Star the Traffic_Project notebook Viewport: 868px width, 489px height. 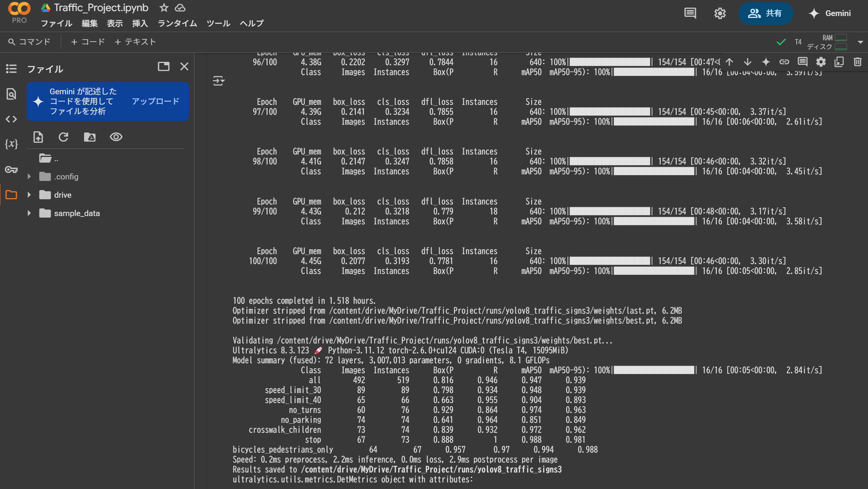164,8
